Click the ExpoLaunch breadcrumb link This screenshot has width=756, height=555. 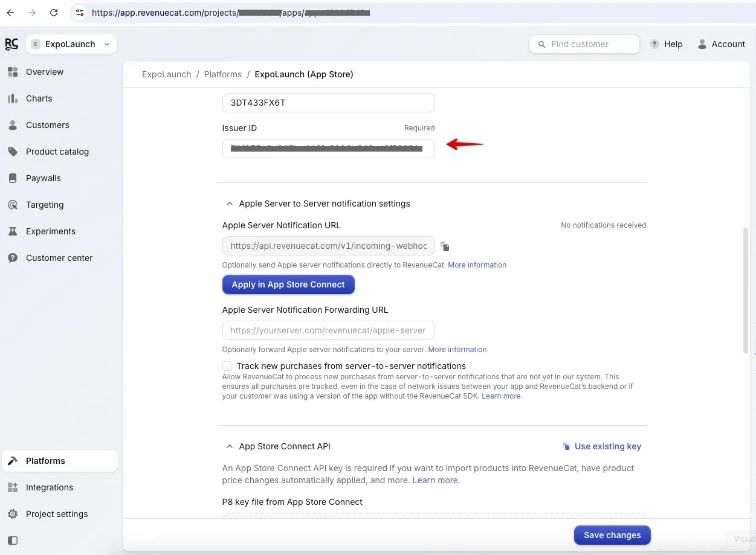tap(166, 74)
